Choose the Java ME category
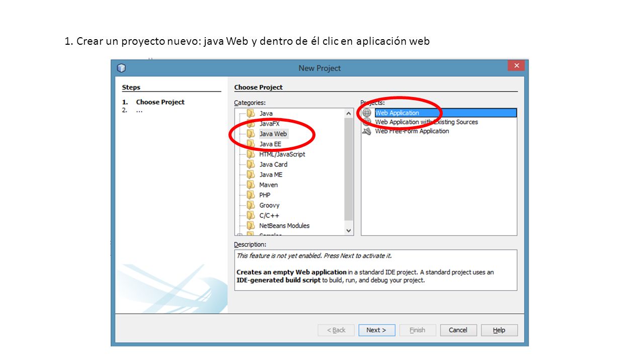The image size is (644, 362). pyautogui.click(x=271, y=174)
